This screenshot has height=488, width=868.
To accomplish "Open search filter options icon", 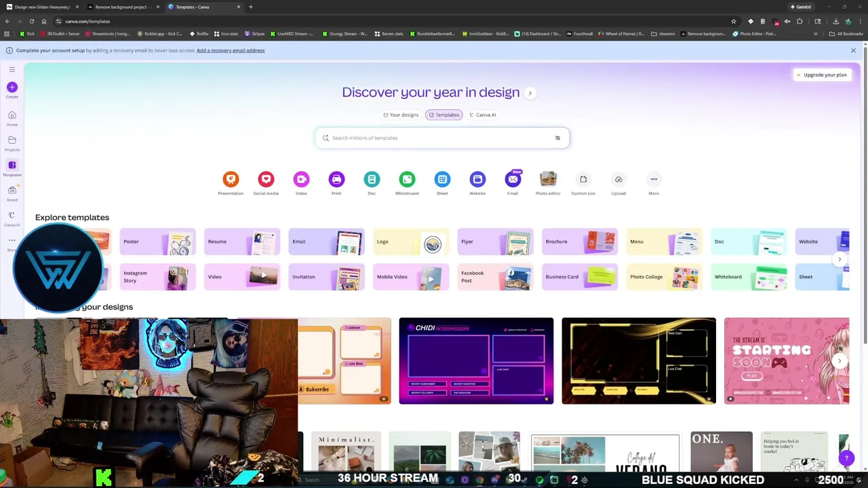I will click(x=557, y=138).
